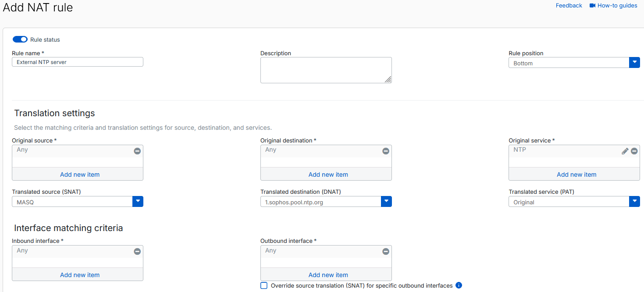644x292 pixels.
Task: Remove Any from Original source list
Action: click(x=137, y=151)
